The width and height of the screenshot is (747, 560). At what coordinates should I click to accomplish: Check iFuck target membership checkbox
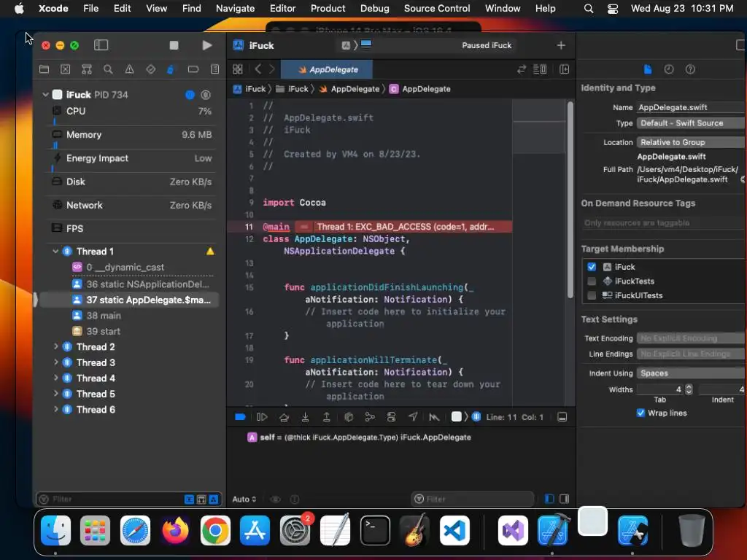pos(592,267)
